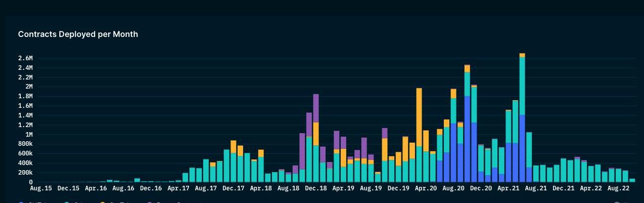Select the teal segment of the tallest bar
This screenshot has height=203, width=644.
point(522,86)
